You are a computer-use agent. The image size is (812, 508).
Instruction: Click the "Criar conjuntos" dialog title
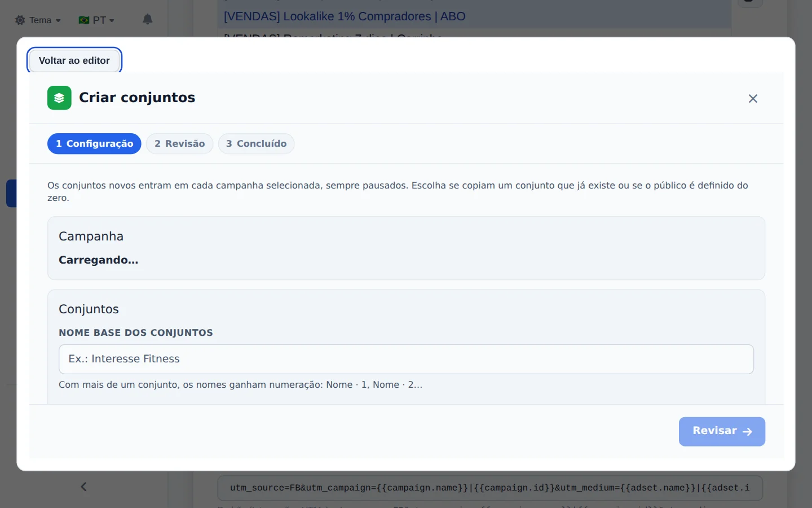coord(137,98)
